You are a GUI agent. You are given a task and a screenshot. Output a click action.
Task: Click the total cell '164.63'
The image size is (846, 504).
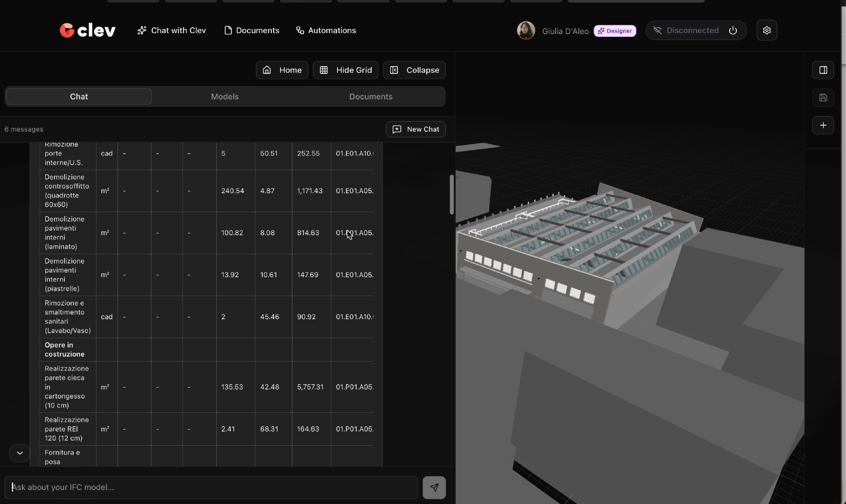308,429
